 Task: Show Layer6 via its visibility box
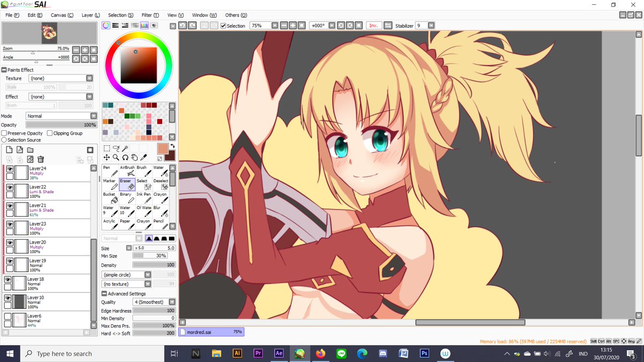click(x=8, y=316)
